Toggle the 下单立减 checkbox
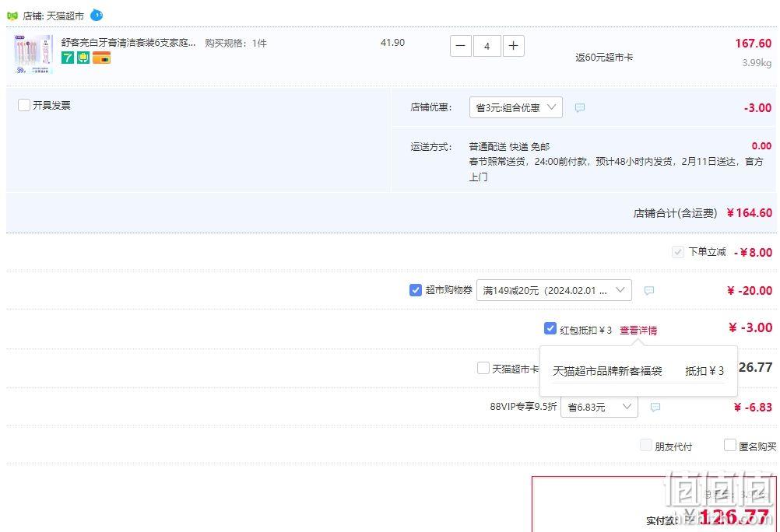 (x=677, y=252)
